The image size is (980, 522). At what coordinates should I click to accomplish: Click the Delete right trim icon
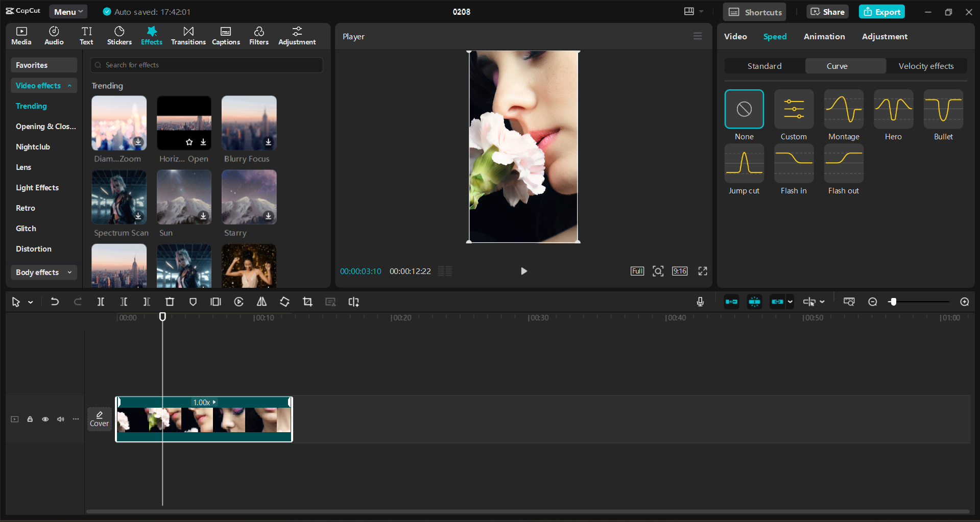(x=147, y=302)
